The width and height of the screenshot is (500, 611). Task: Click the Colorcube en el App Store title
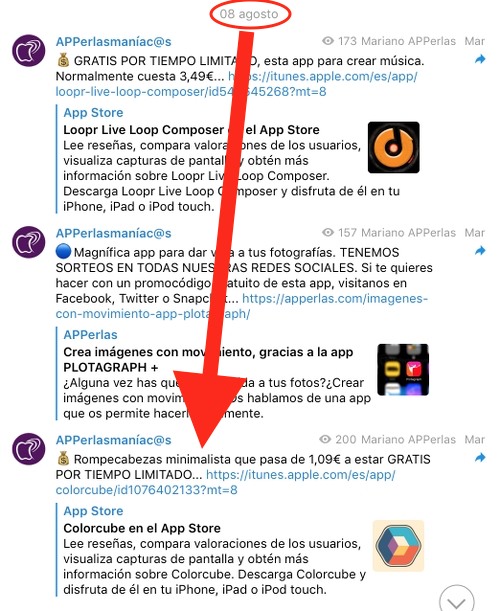tap(142, 528)
